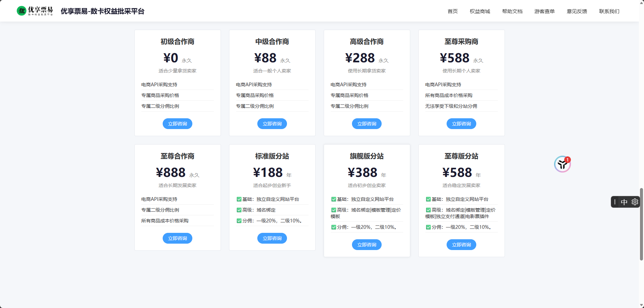Click the ¥288 price on 高级合作商

pyautogui.click(x=360, y=58)
